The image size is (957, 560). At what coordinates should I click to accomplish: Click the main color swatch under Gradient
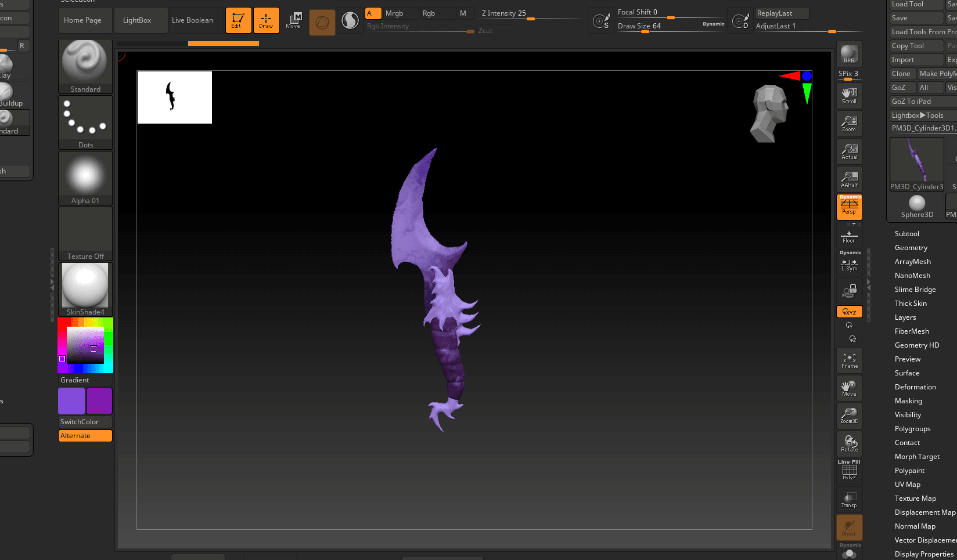[x=71, y=401]
